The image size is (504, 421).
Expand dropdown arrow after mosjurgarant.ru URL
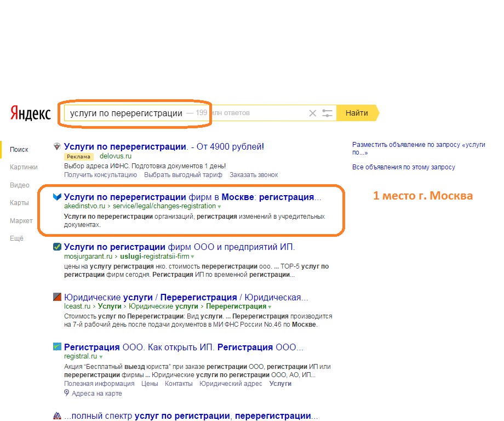192,257
